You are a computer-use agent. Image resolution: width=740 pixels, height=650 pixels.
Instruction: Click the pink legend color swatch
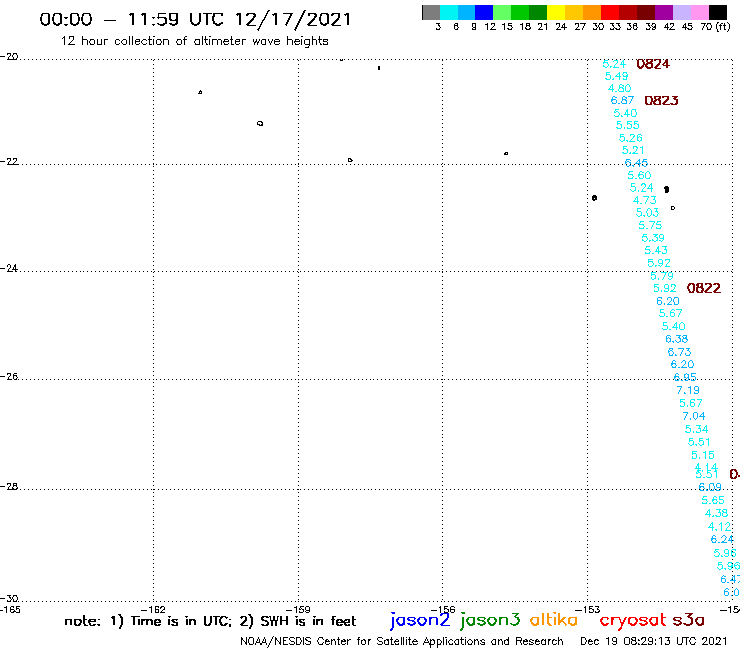700,12
